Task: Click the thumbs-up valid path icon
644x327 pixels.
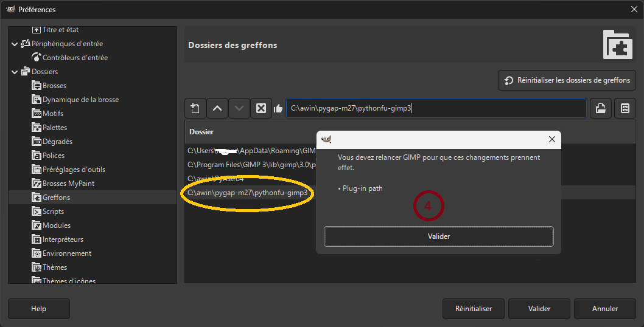Action: (278, 108)
